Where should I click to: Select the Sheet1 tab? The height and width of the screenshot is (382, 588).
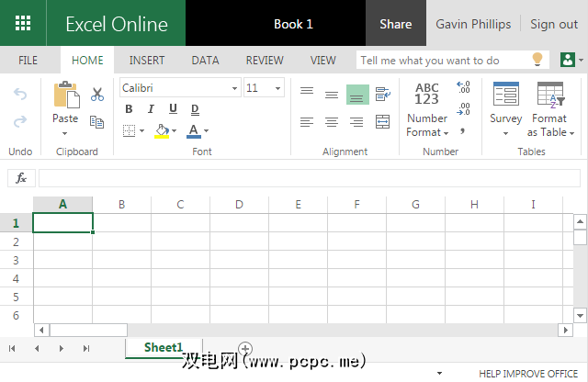tap(164, 347)
